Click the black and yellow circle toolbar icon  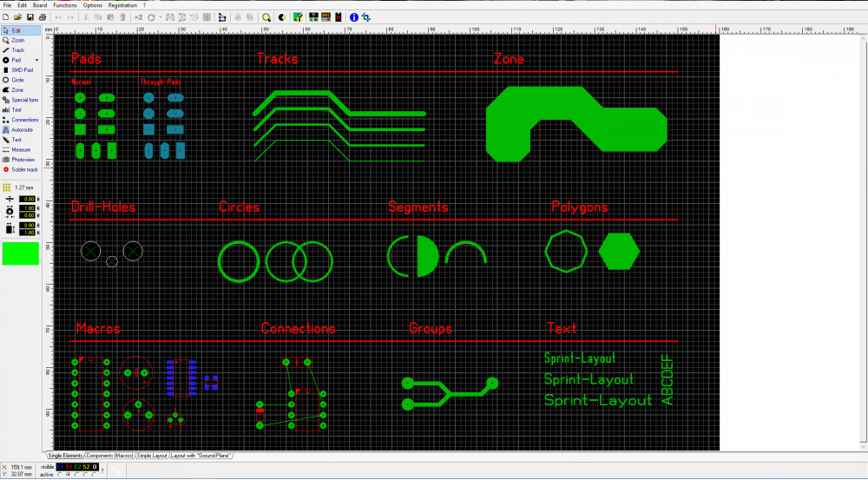click(282, 17)
